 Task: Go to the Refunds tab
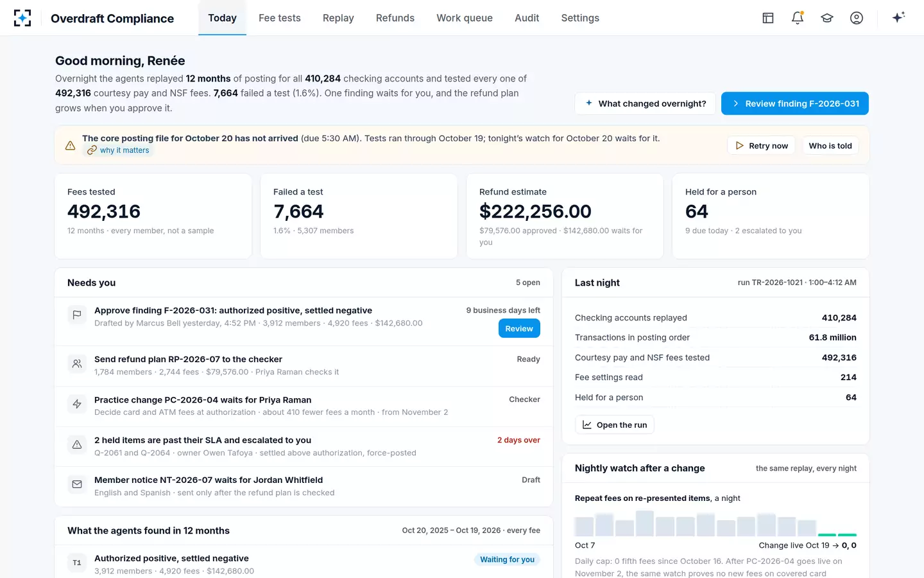coord(395,18)
